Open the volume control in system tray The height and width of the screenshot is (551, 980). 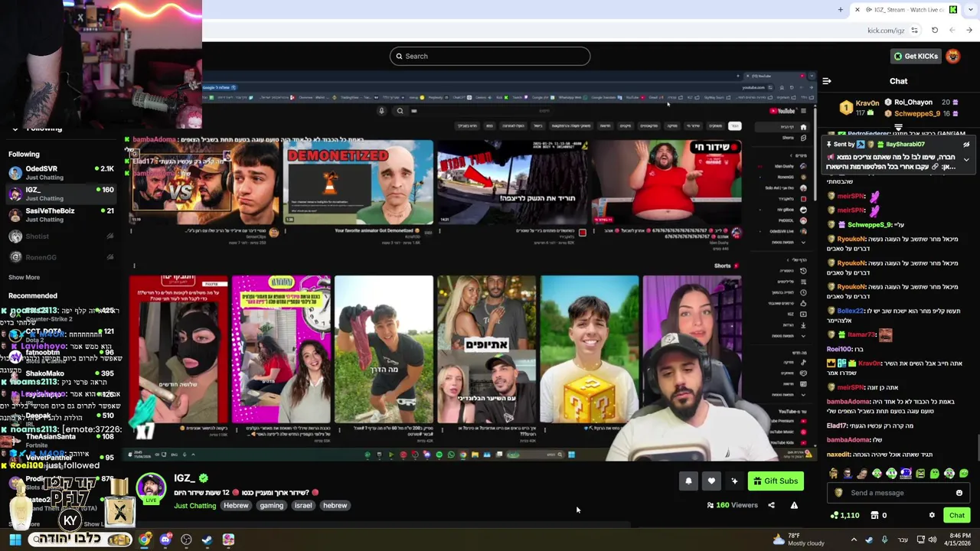point(933,540)
